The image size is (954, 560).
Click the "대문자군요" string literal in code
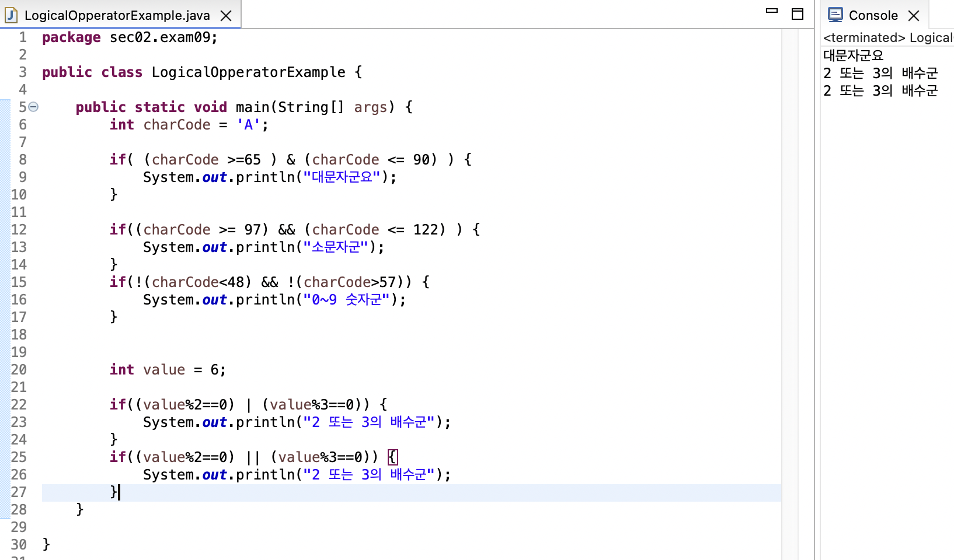click(x=342, y=177)
